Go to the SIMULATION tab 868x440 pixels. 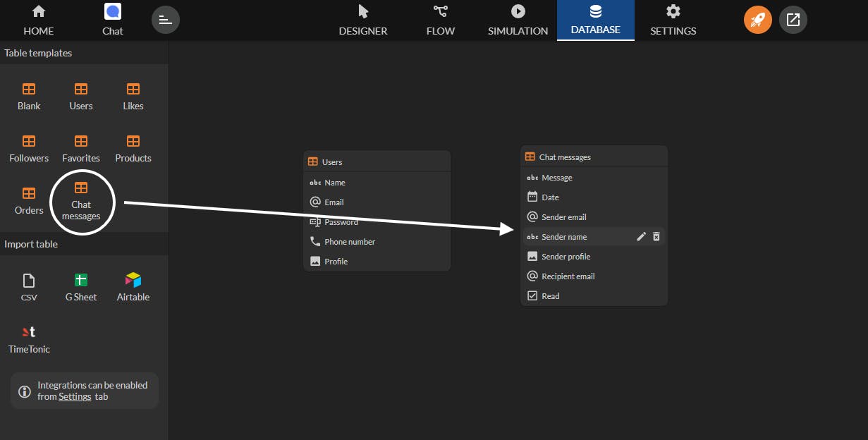[518, 20]
